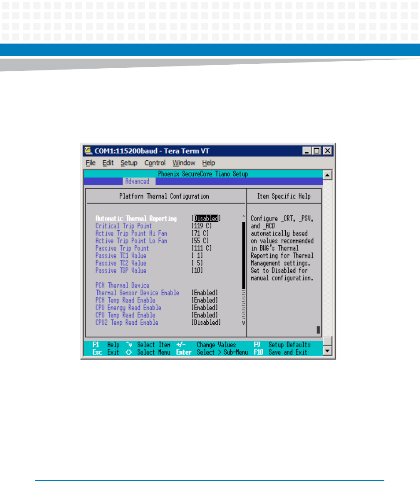Select Active Trip Point Lo Fan

[x=131, y=241]
